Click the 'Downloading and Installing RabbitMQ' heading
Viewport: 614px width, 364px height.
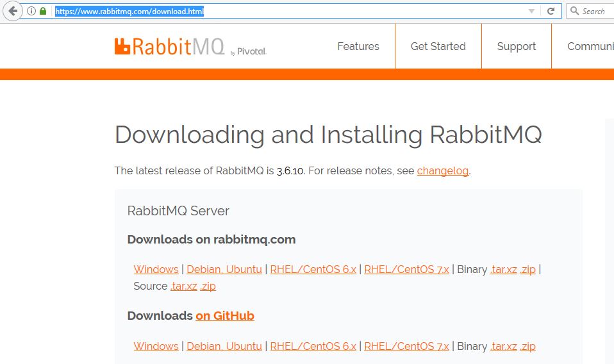(328, 135)
